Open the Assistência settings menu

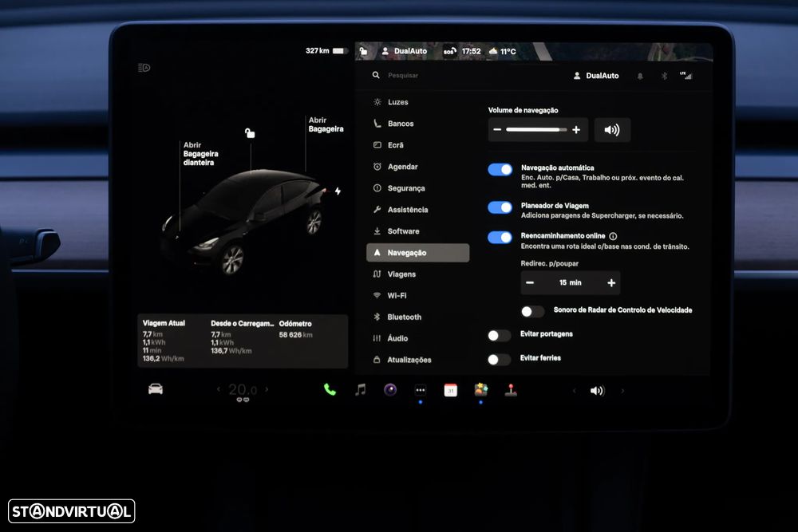[418, 210]
